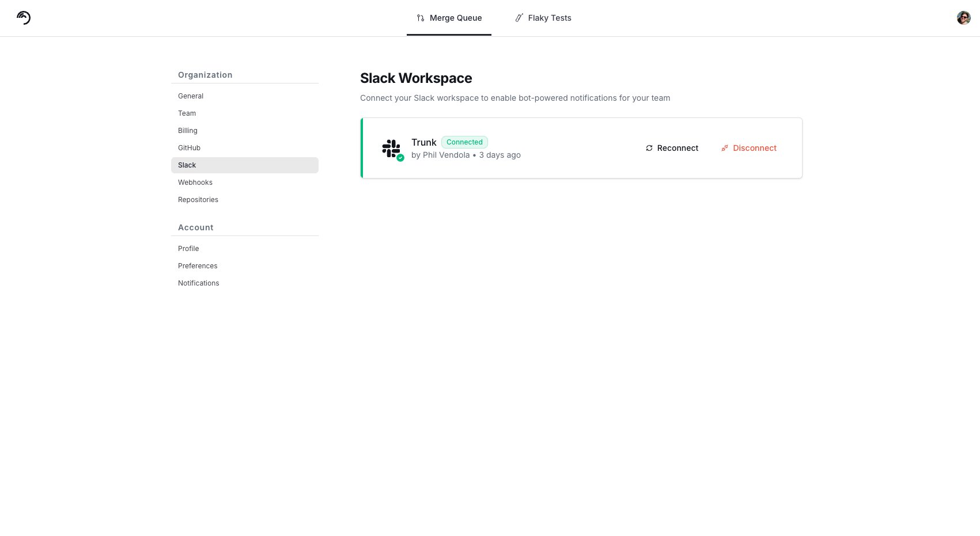This screenshot has width=980, height=536.
Task: Open Webhooks settings
Action: pyautogui.click(x=245, y=183)
